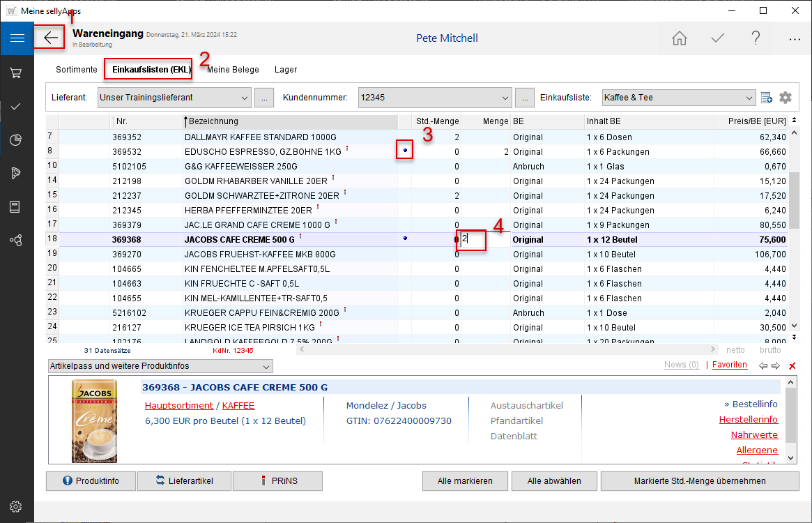Screen dimensions: 812x523
Task: Open the shopping cart in sidebar
Action: point(17,73)
